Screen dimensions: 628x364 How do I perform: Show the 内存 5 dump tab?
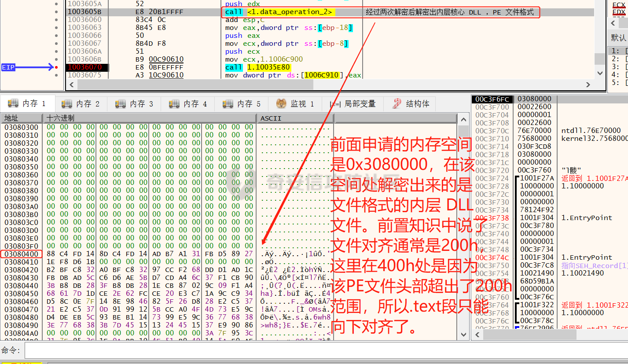pyautogui.click(x=242, y=104)
